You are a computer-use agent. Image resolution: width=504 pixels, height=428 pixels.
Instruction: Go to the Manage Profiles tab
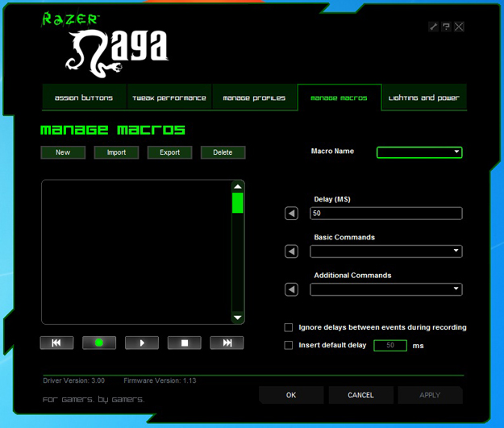pos(254,98)
